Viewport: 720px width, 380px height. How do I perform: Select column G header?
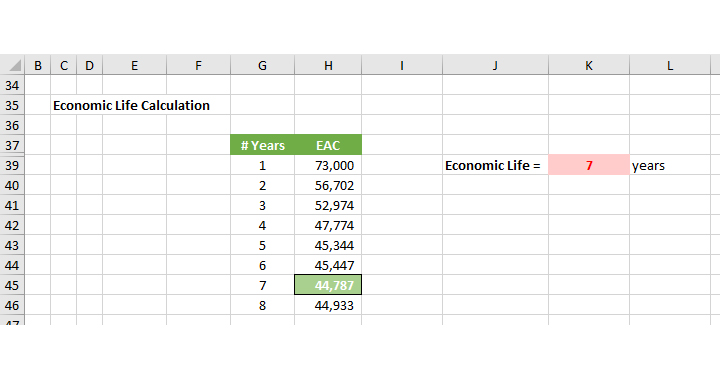coord(262,65)
